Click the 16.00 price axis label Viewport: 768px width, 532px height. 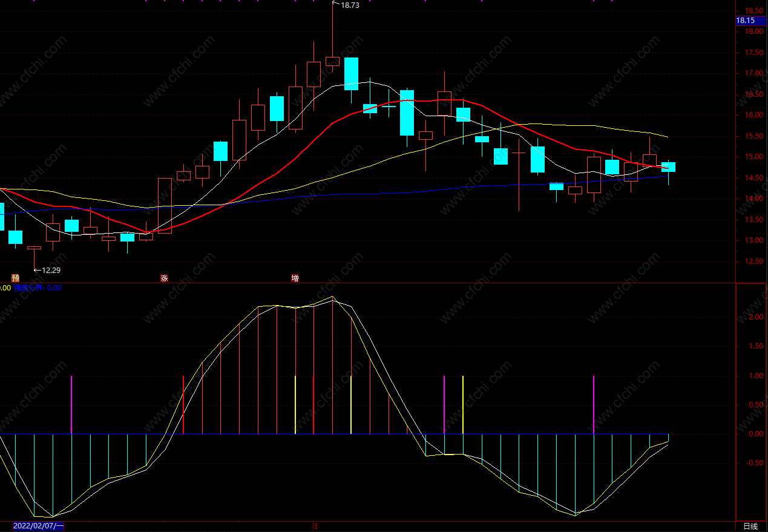(753, 115)
